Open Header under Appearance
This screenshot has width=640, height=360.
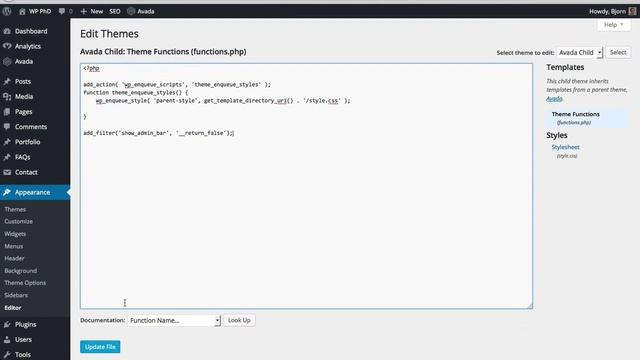pyautogui.click(x=14, y=258)
